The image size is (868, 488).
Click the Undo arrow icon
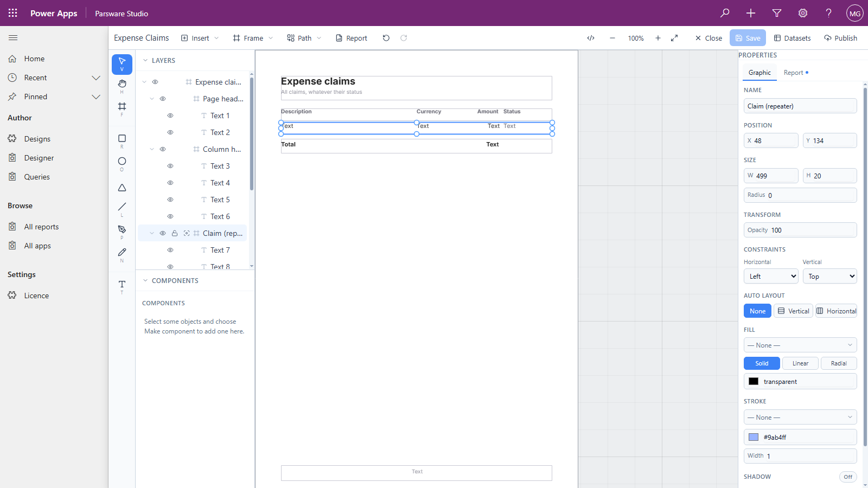[x=386, y=38]
